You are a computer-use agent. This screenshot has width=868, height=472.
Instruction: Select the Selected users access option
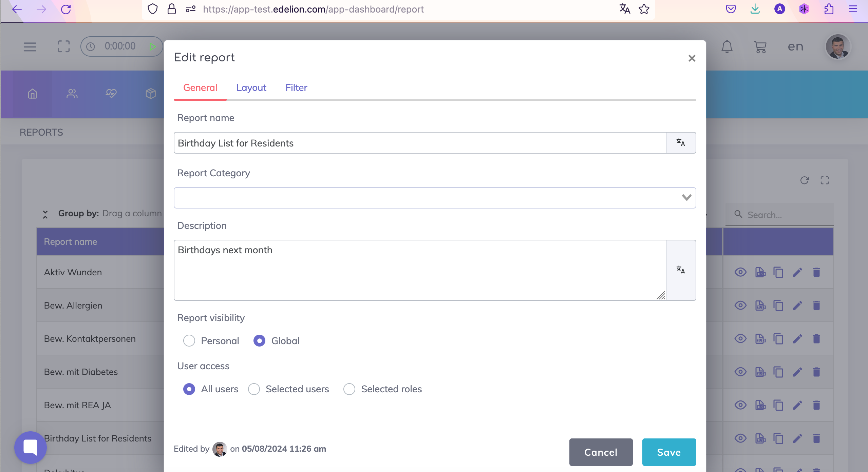(x=254, y=389)
